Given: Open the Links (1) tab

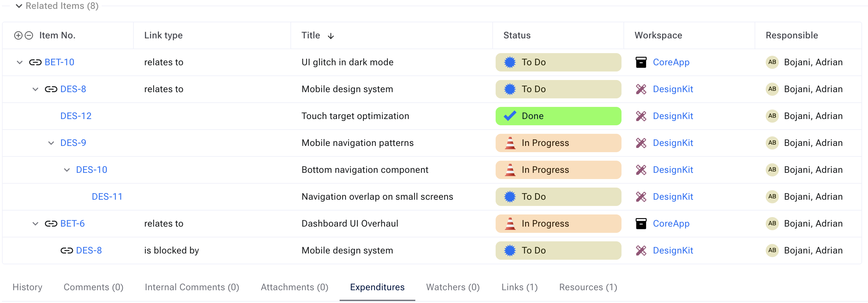Looking at the screenshot, I should (x=519, y=287).
